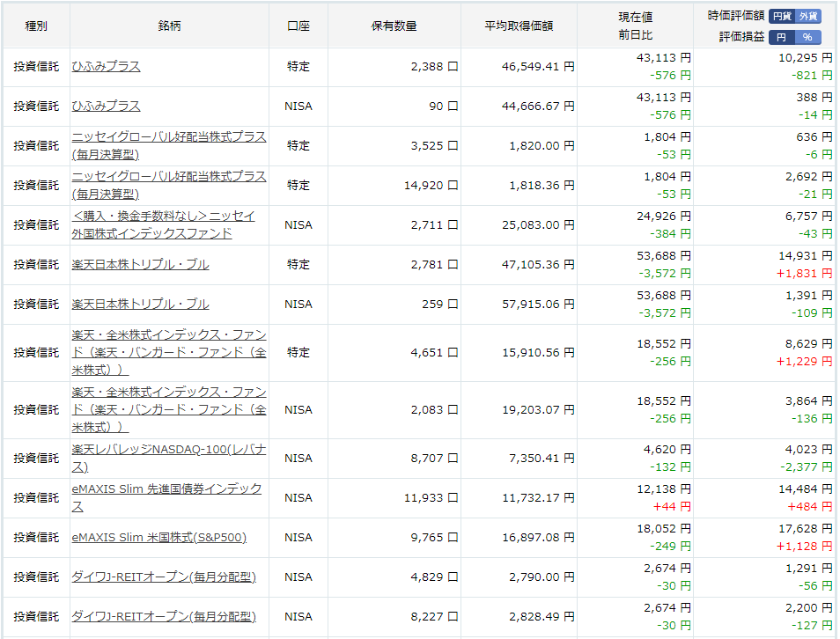Select average cost 11,732.17 円
The width and height of the screenshot is (840, 639).
click(x=538, y=497)
